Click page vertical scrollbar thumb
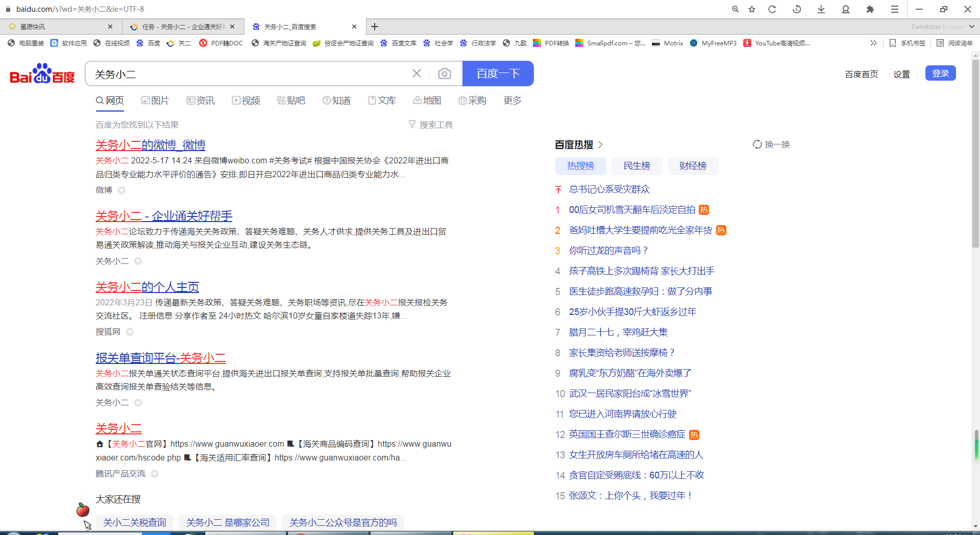 pyautogui.click(x=975, y=153)
